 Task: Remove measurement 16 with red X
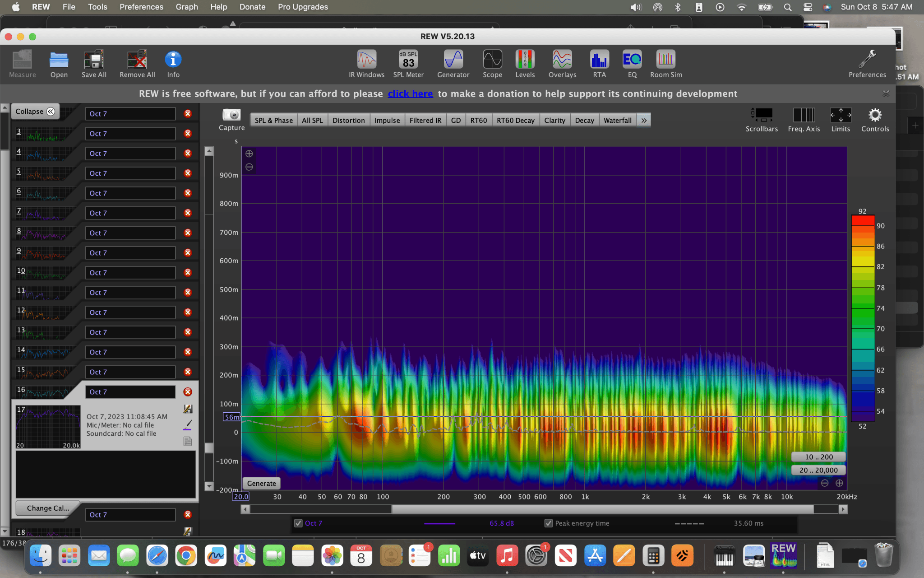click(188, 392)
